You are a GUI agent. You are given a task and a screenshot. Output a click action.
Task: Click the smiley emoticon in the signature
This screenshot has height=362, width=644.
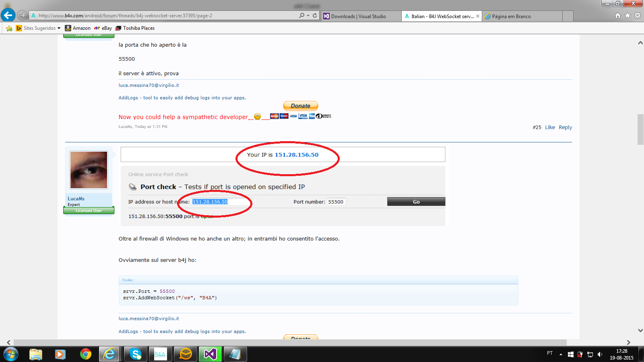pos(257,117)
